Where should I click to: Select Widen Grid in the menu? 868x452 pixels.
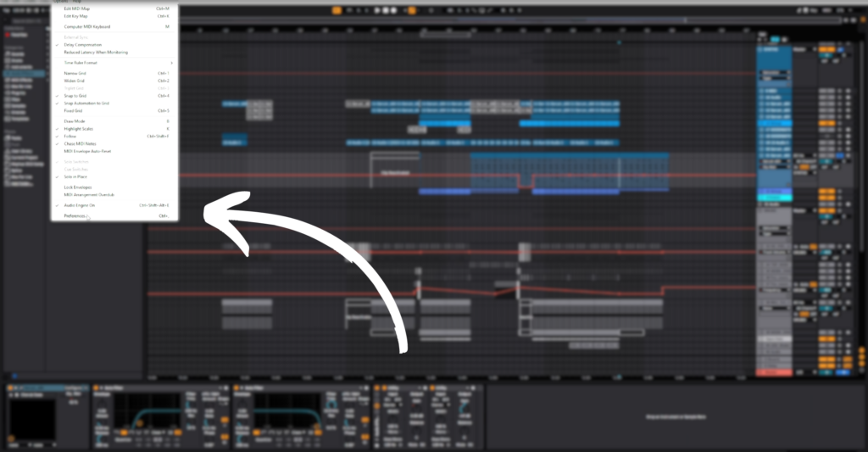(x=75, y=81)
